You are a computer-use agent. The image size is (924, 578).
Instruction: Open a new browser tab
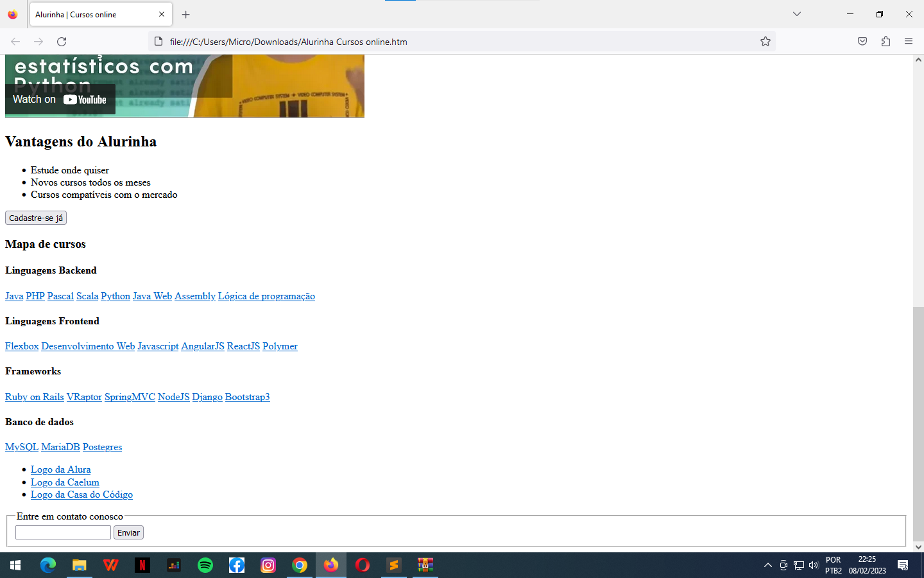pyautogui.click(x=185, y=14)
